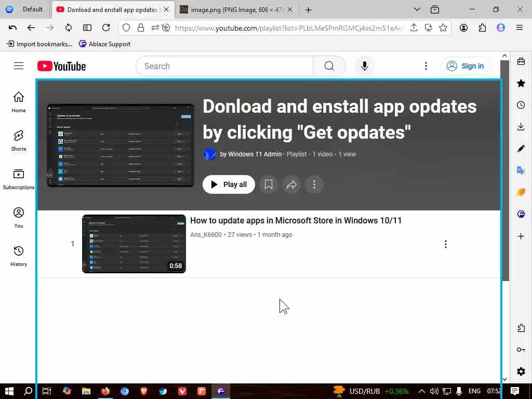Open playlist header thumbnail image
Screen dimensions: 532x399
(121, 145)
